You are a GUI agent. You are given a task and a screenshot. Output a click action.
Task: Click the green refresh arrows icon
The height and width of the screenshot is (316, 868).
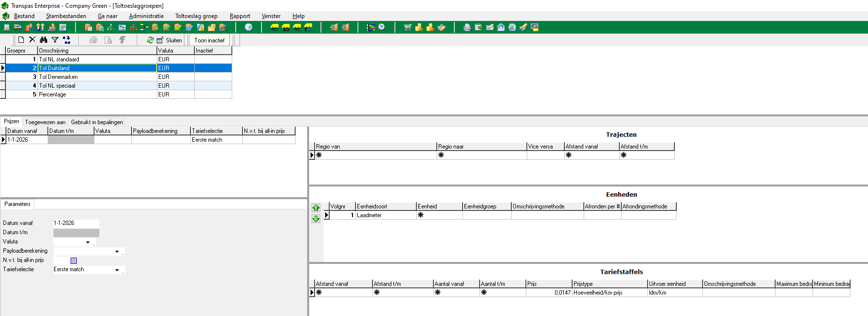(150, 40)
